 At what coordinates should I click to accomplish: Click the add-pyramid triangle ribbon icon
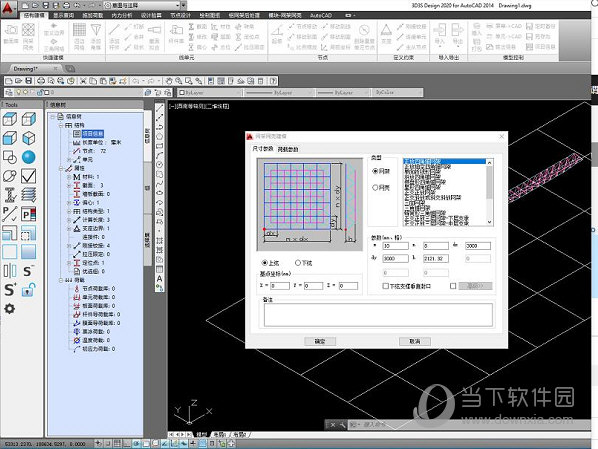[x=96, y=30]
